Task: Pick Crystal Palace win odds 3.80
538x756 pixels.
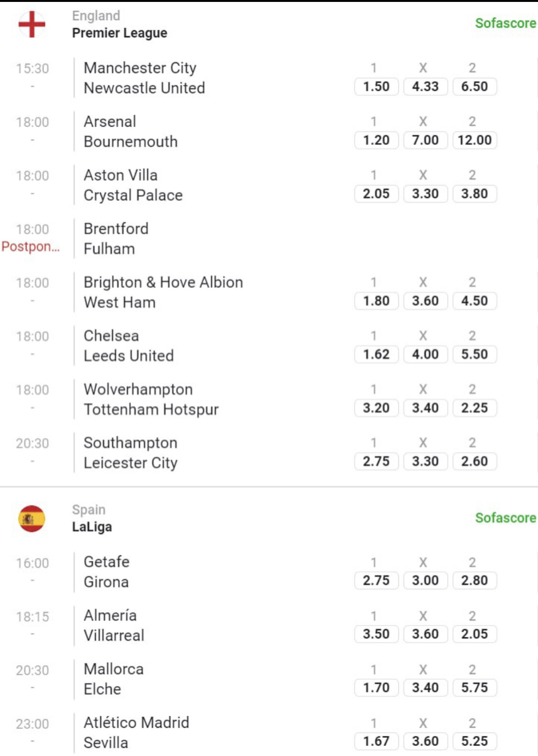Action: tap(474, 194)
